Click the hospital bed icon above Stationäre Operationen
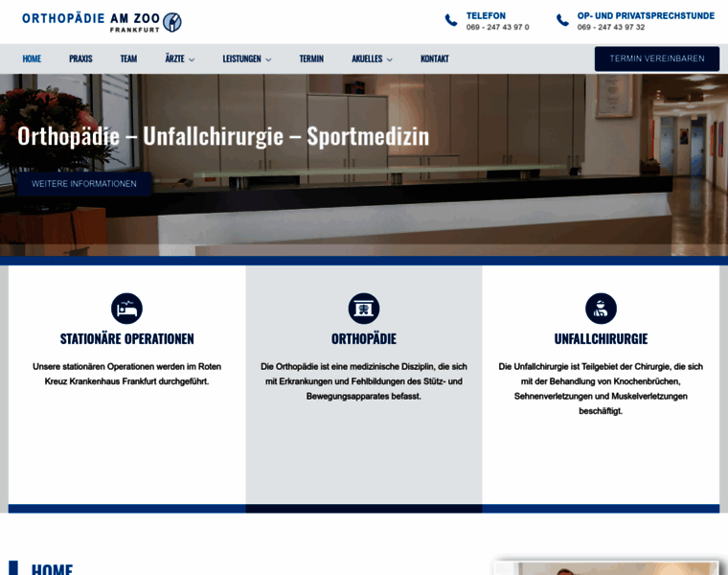Screen dimensions: 728x575 click(x=126, y=309)
